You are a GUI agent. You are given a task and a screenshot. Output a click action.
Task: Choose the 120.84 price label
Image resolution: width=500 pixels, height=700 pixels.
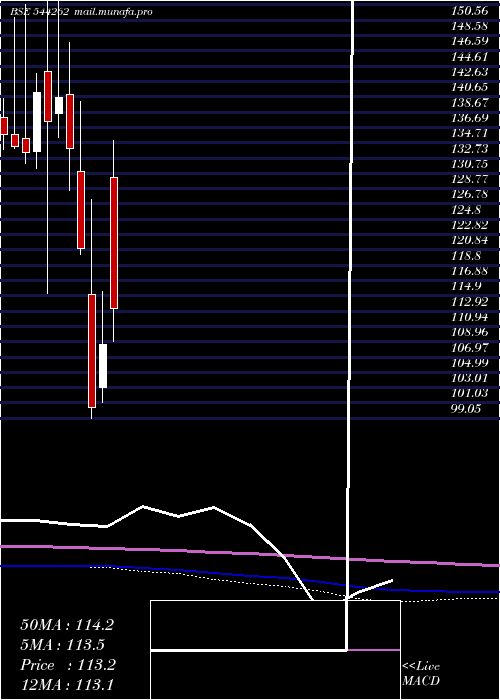(470, 240)
